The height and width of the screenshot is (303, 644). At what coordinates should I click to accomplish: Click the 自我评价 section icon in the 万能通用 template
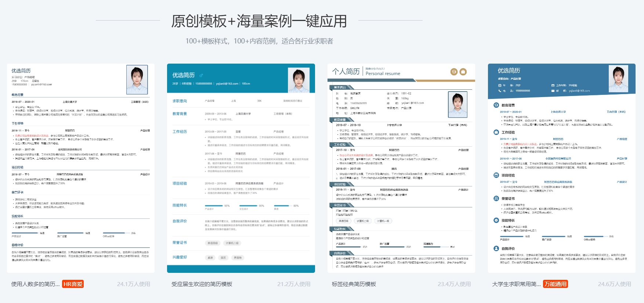496,249
